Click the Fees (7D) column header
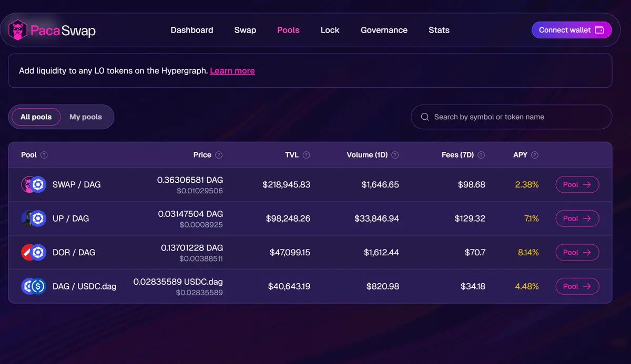Viewport: 631px width, 364px height. 458,155
